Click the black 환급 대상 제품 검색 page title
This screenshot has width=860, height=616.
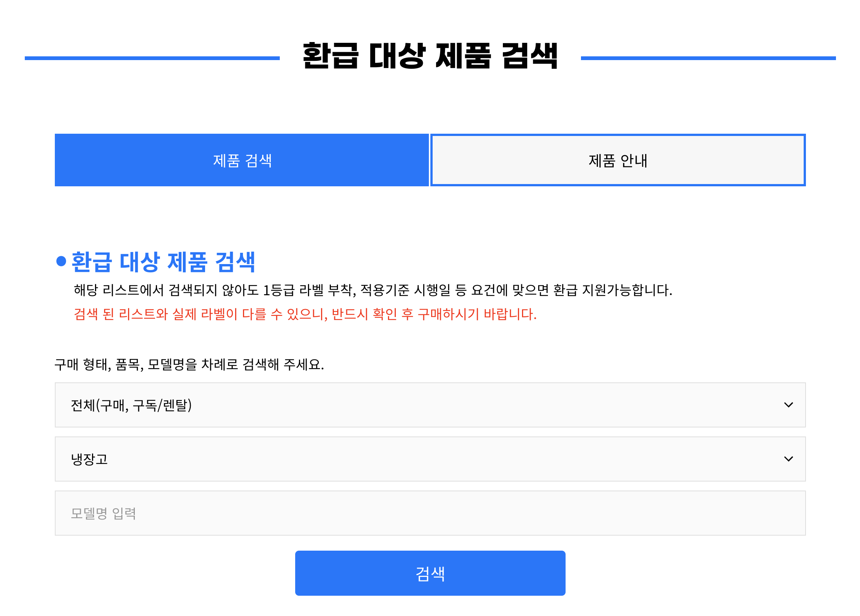tap(430, 56)
